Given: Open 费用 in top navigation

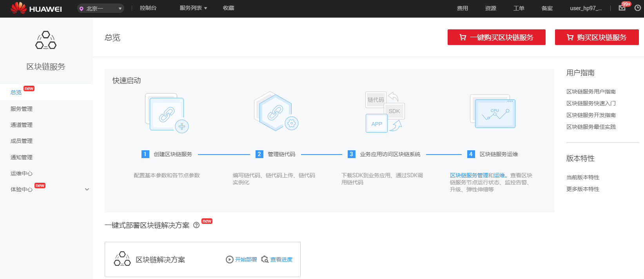Looking at the screenshot, I should tap(463, 8).
